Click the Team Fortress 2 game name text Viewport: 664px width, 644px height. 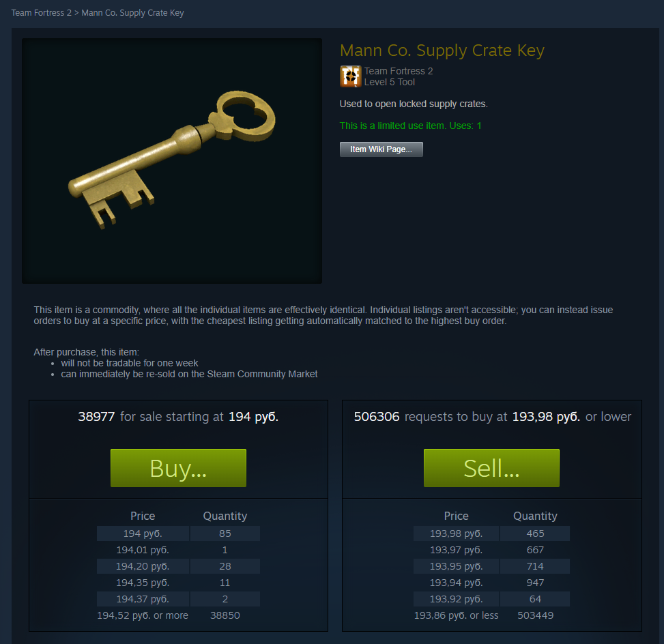click(x=399, y=71)
